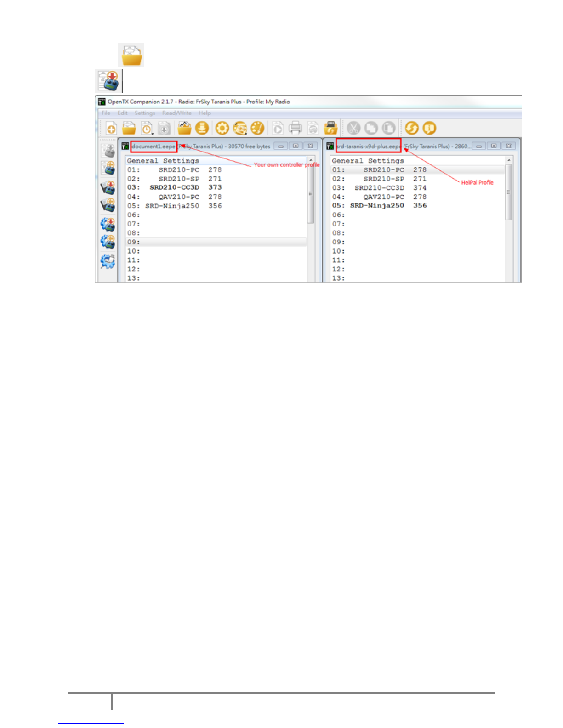The height and width of the screenshot is (728, 563).
Task: Open Settings with the orange gear icon
Action: (x=222, y=128)
